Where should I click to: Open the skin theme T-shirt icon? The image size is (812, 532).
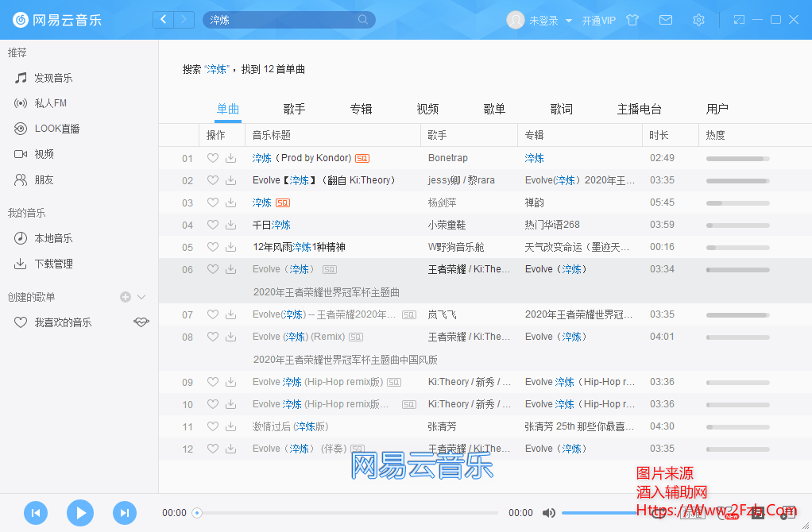click(x=632, y=20)
